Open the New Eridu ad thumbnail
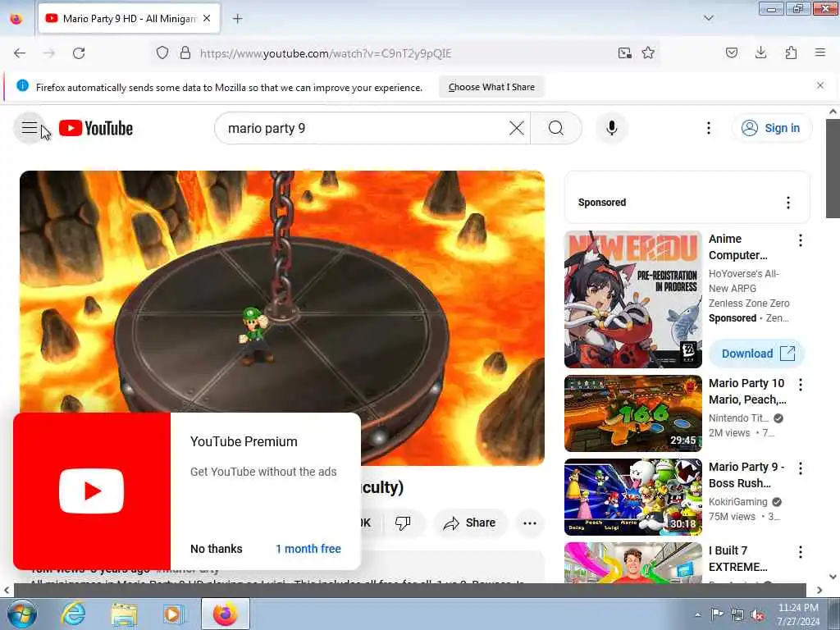840x630 pixels. (x=633, y=299)
